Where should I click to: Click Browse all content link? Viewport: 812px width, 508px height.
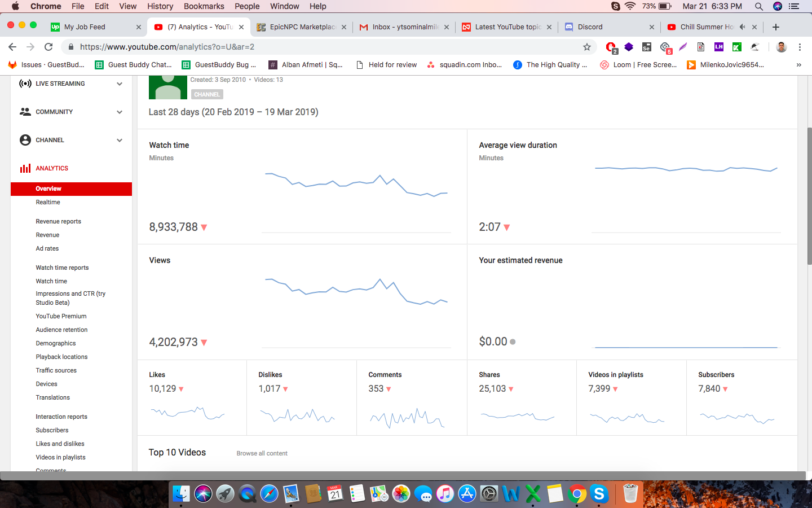click(262, 453)
